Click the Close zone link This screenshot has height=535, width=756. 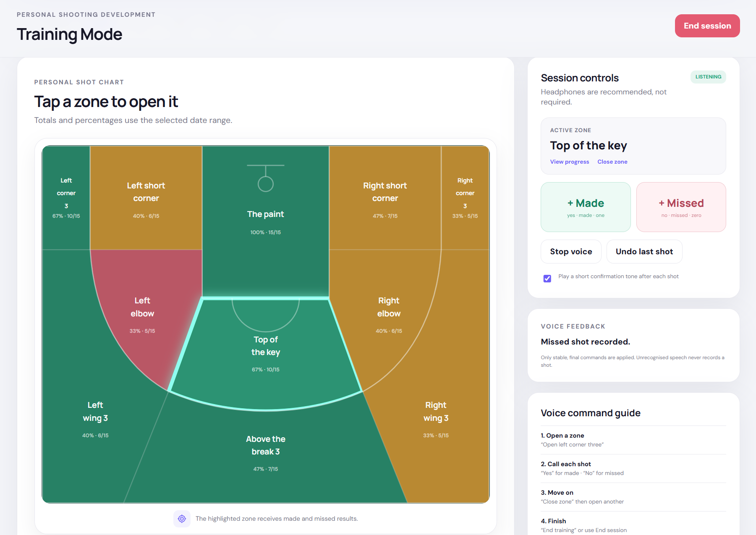(612, 162)
